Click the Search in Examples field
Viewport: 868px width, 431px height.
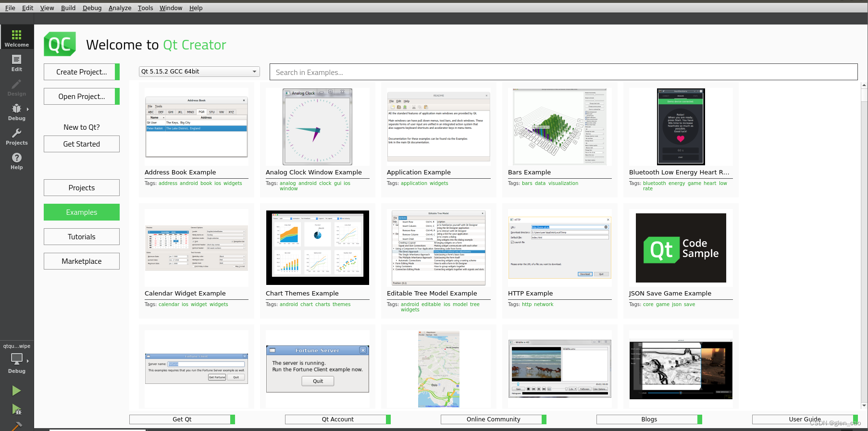563,72
